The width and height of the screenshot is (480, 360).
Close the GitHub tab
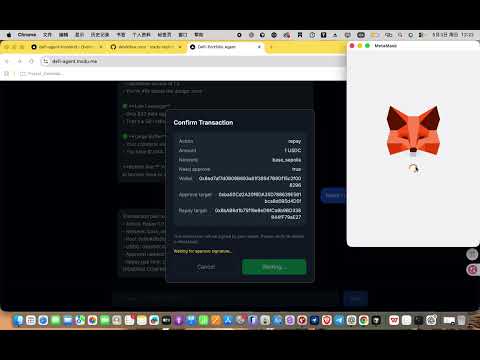[180, 47]
